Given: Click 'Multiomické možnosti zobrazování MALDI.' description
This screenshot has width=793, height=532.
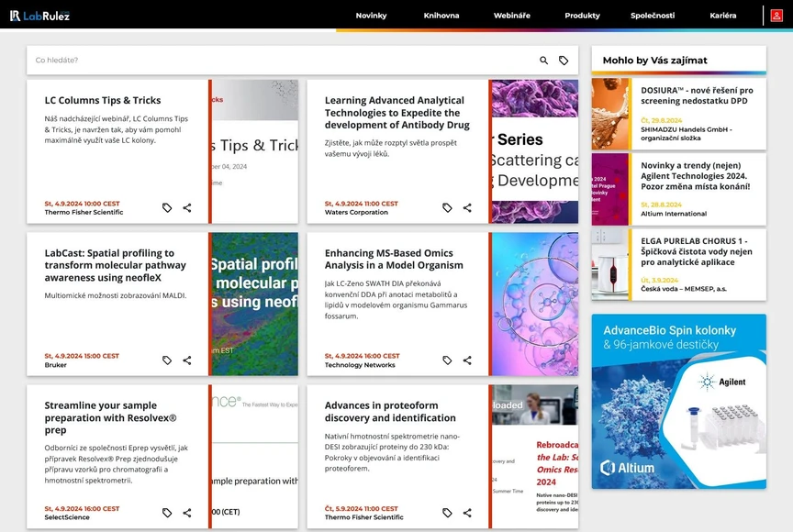Looking at the screenshot, I should pos(116,295).
